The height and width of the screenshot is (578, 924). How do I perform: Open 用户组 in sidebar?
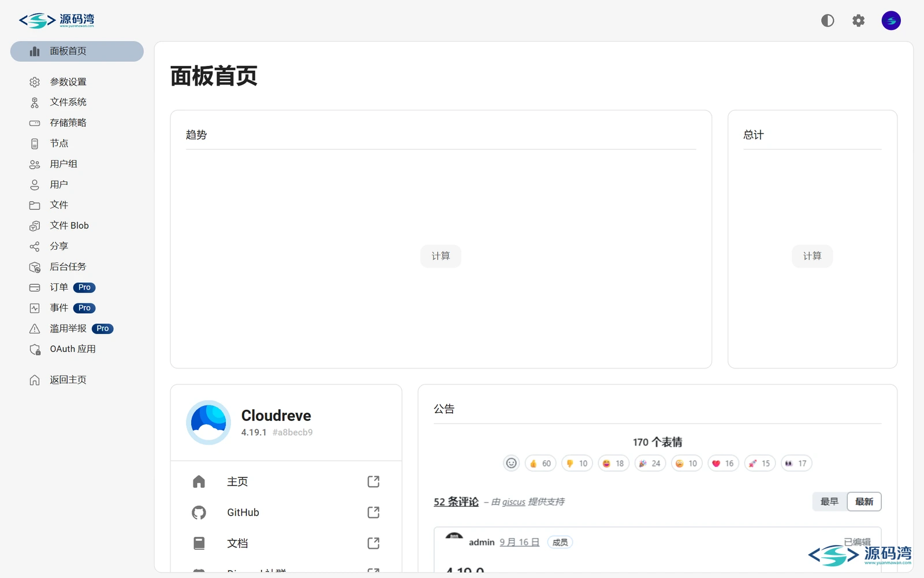(x=77, y=164)
